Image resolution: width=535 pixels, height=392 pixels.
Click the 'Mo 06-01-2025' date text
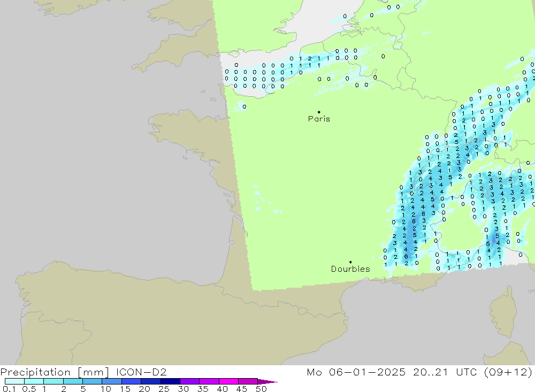click(356, 372)
